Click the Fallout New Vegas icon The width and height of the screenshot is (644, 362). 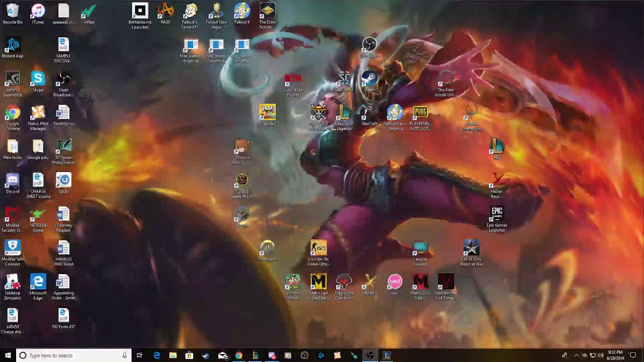pos(216,16)
